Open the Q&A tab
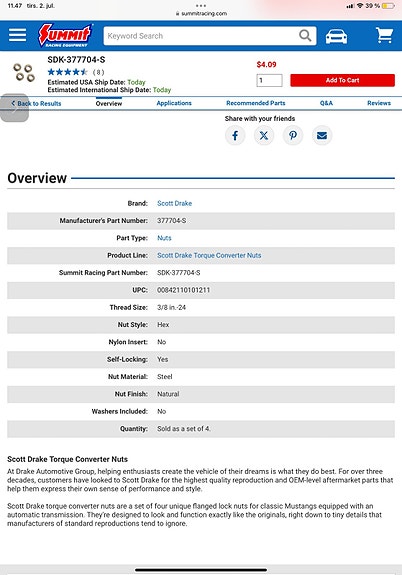 (326, 103)
